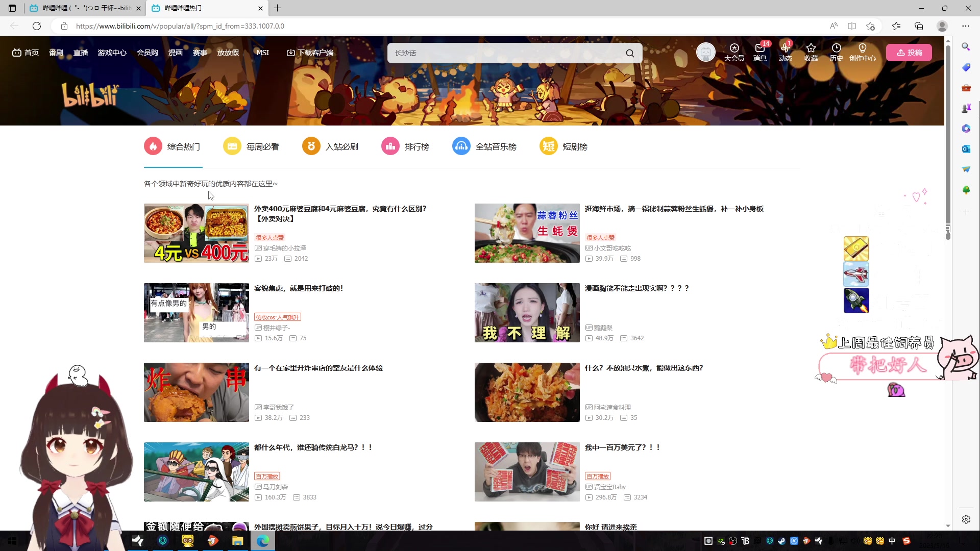Viewport: 980px width, 551px height.
Task: Click the gold bar floating widget icon
Action: click(856, 248)
